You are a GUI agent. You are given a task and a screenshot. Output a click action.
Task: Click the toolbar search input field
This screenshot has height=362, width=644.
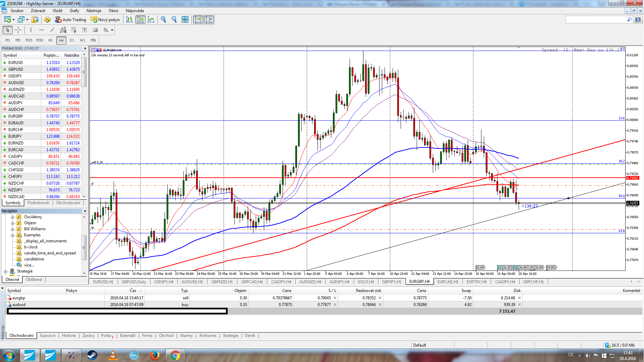point(596,20)
